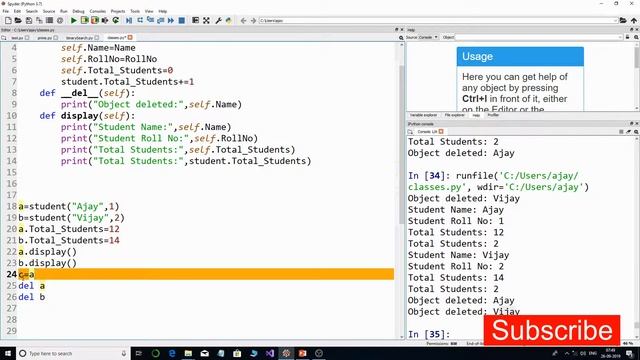The height and width of the screenshot is (360, 640).
Task: Switch to File explorer tab
Action: point(454,116)
